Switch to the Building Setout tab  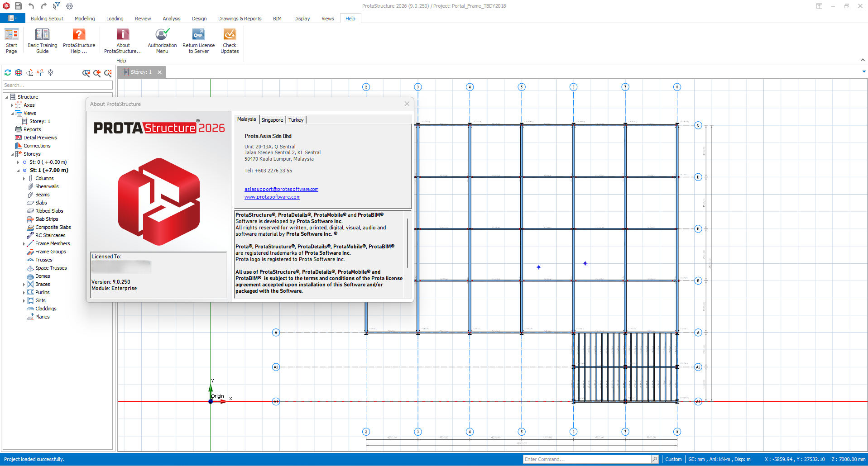pos(47,19)
